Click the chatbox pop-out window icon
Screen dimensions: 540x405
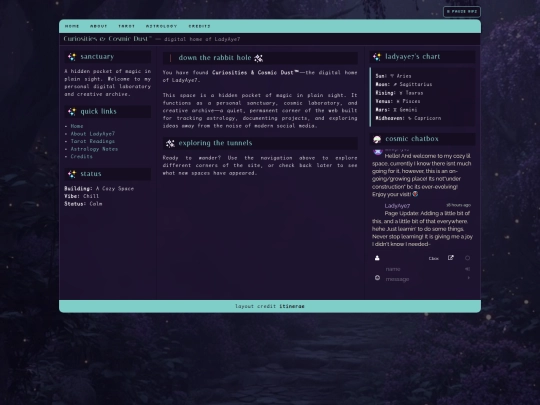450,258
